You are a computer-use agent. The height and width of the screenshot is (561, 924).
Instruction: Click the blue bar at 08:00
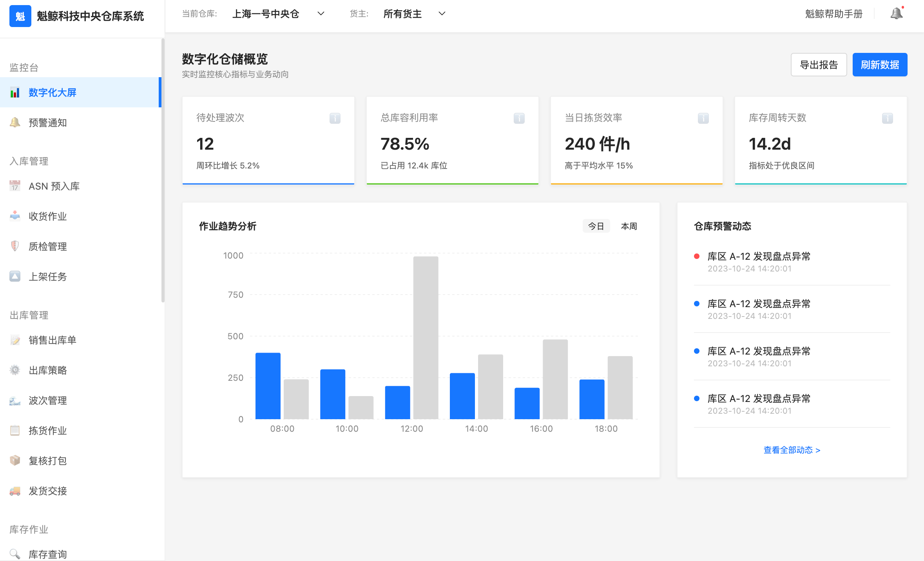tap(268, 386)
